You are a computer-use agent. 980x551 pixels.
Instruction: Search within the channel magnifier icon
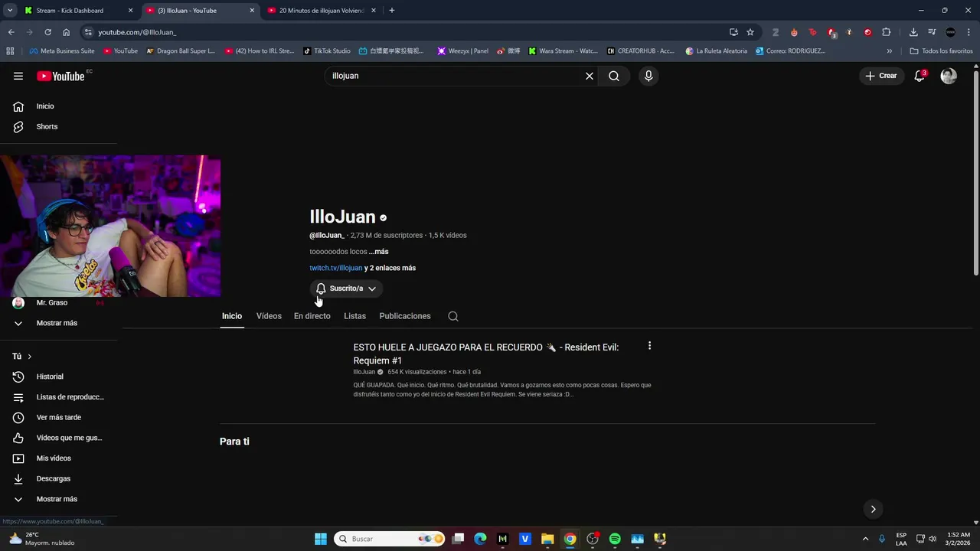(x=453, y=316)
